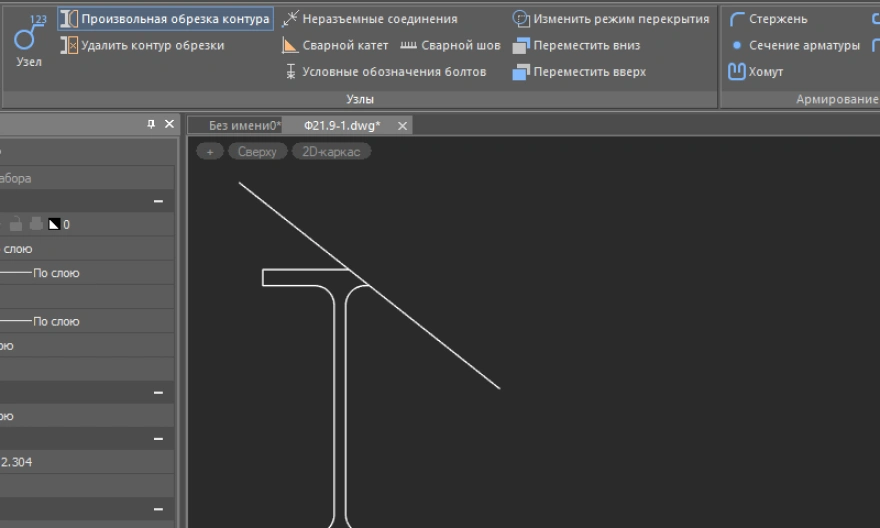Open Условные обозначения болтов
This screenshot has width=880, height=528.
385,72
